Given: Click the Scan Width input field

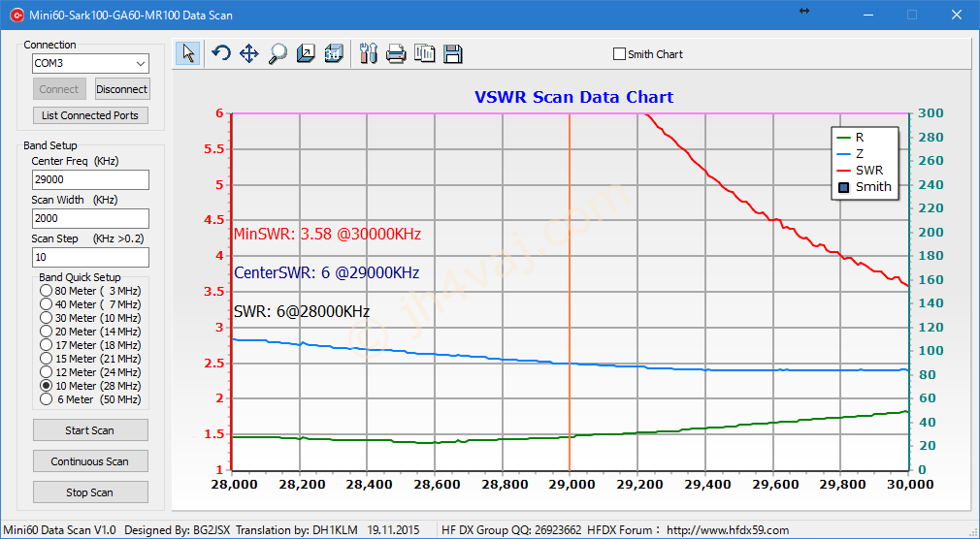Looking at the screenshot, I should click(90, 218).
